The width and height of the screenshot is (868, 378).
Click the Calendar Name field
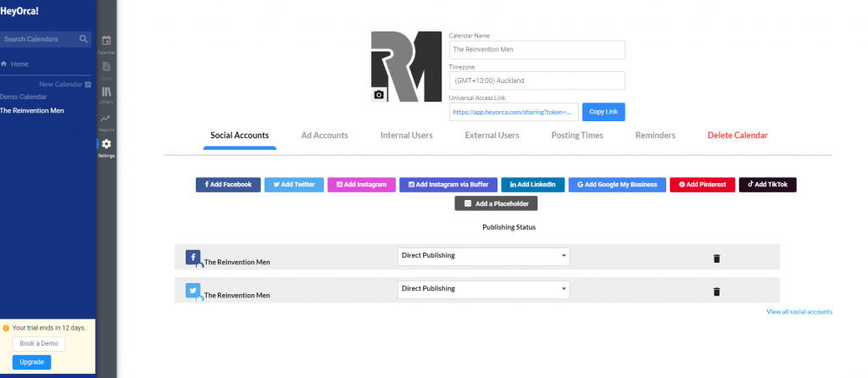(x=537, y=49)
